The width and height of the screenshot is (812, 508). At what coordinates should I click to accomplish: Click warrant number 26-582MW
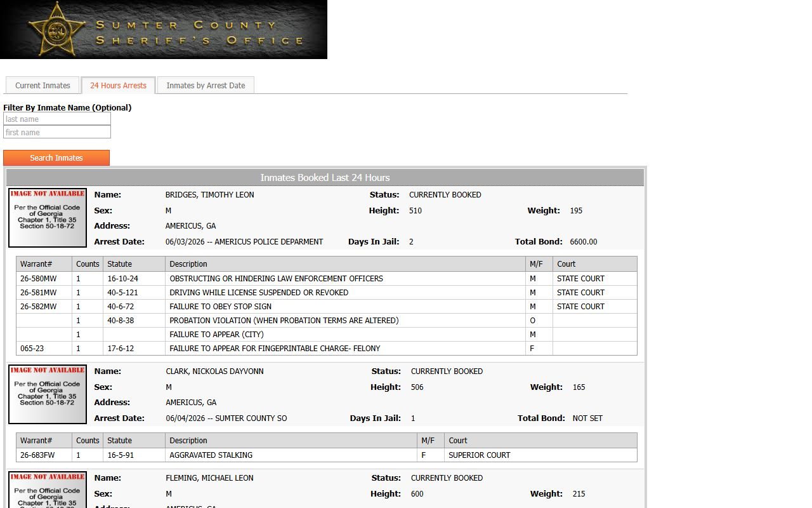coord(38,307)
